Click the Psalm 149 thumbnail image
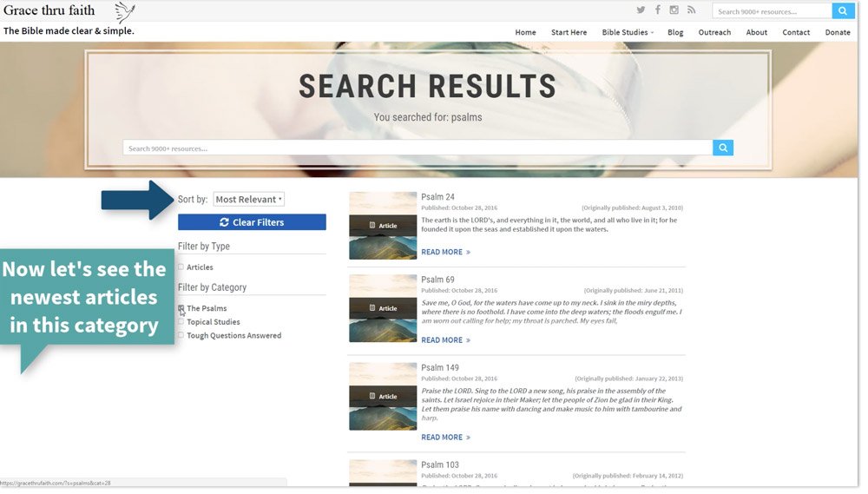The width and height of the screenshot is (868, 494). (383, 397)
